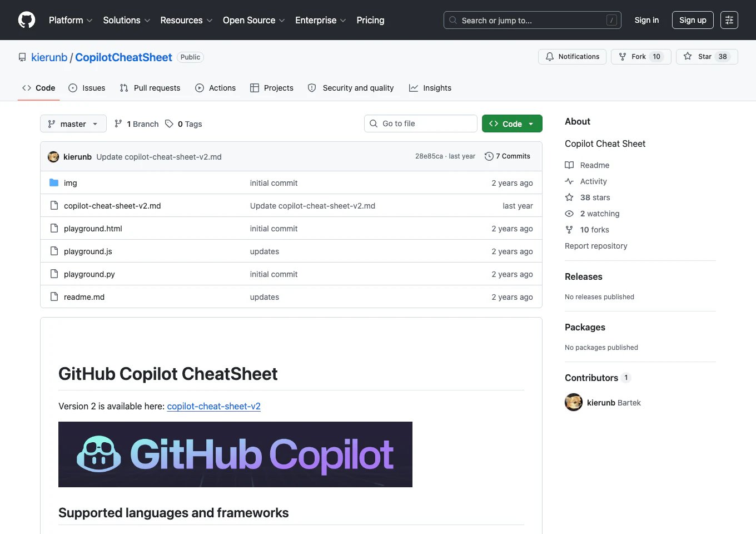Expand the Enterprise menu
The height and width of the screenshot is (534, 756).
click(x=321, y=20)
